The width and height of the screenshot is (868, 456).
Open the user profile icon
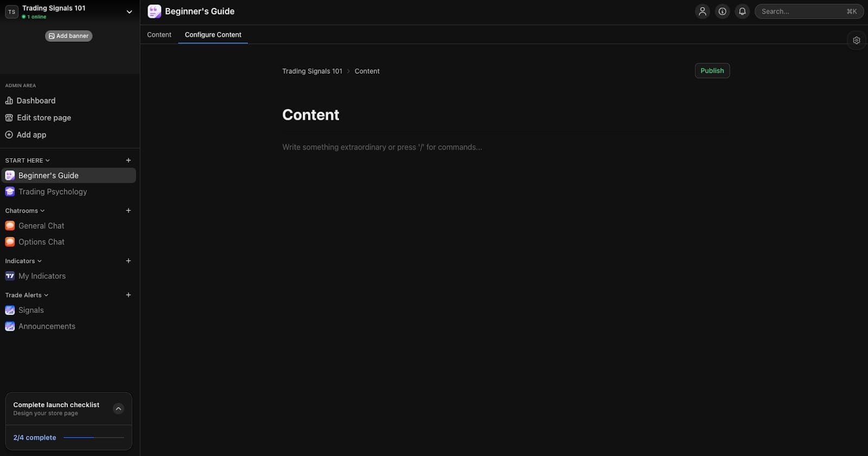click(x=702, y=11)
